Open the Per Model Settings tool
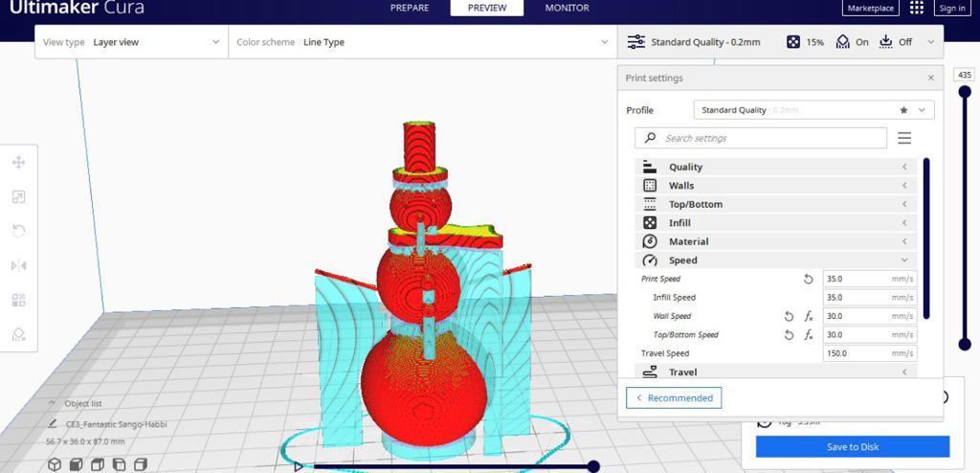This screenshot has height=473, width=980. [19, 301]
